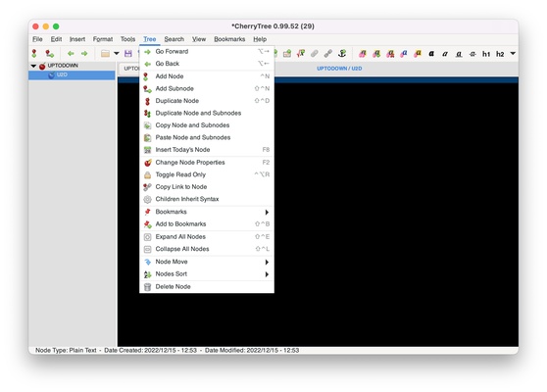
Task: Select the UPTODOWN node label in tree
Action: coord(63,66)
